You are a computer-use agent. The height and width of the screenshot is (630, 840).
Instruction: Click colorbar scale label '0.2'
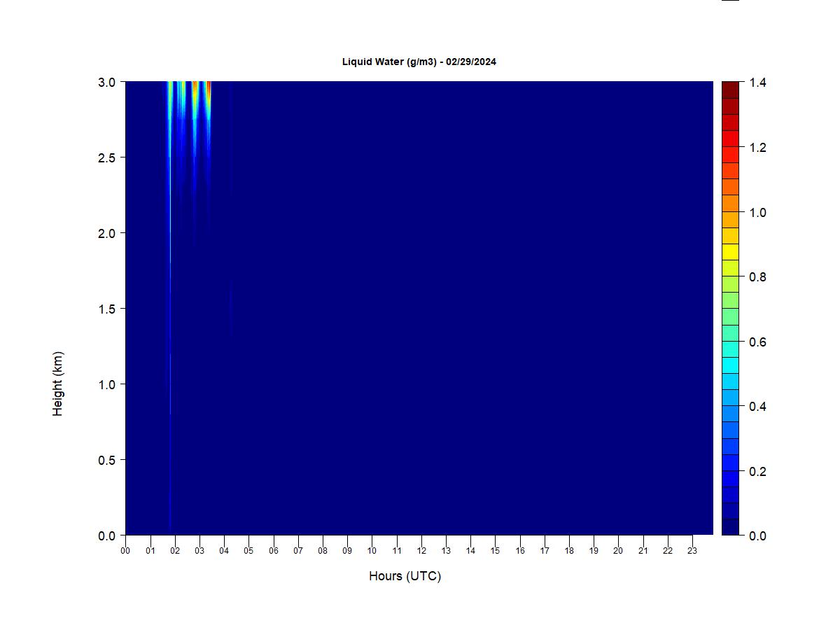757,472
